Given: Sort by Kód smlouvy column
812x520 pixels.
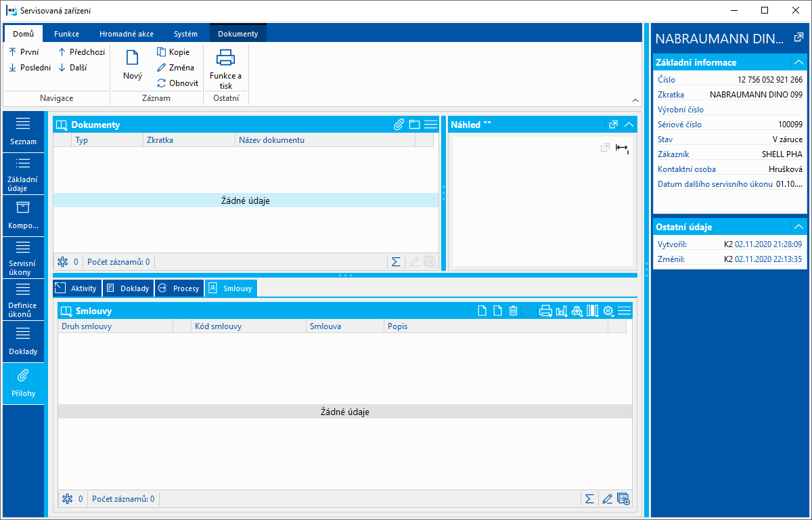Looking at the screenshot, I should [x=248, y=326].
